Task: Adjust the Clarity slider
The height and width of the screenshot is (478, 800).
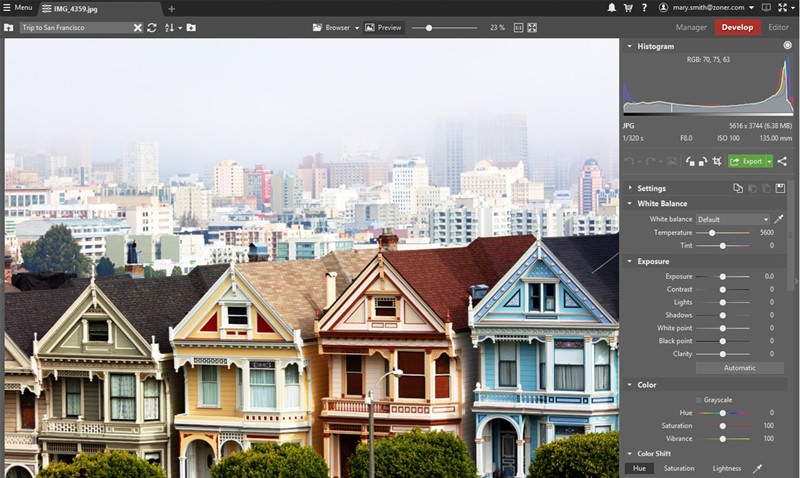Action: point(723,354)
